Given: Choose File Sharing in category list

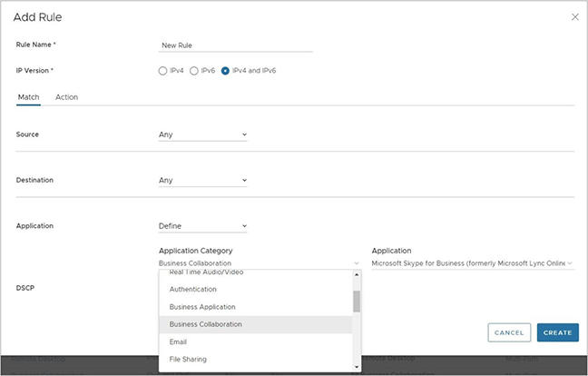Looking at the screenshot, I should tap(188, 359).
